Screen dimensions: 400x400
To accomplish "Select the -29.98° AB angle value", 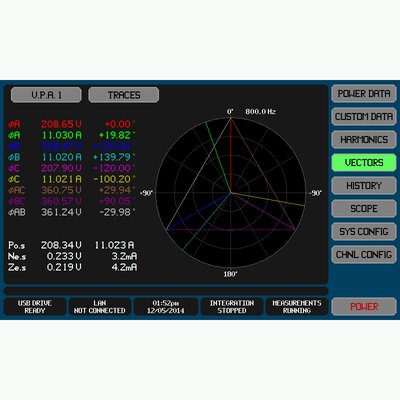I will [117, 212].
